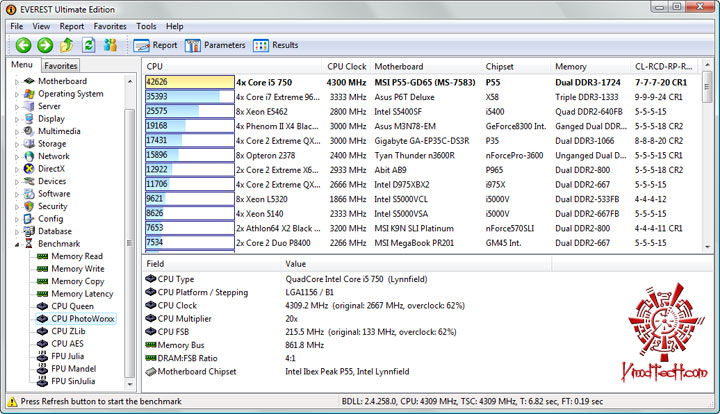Show the Results toolbar button

tap(276, 45)
